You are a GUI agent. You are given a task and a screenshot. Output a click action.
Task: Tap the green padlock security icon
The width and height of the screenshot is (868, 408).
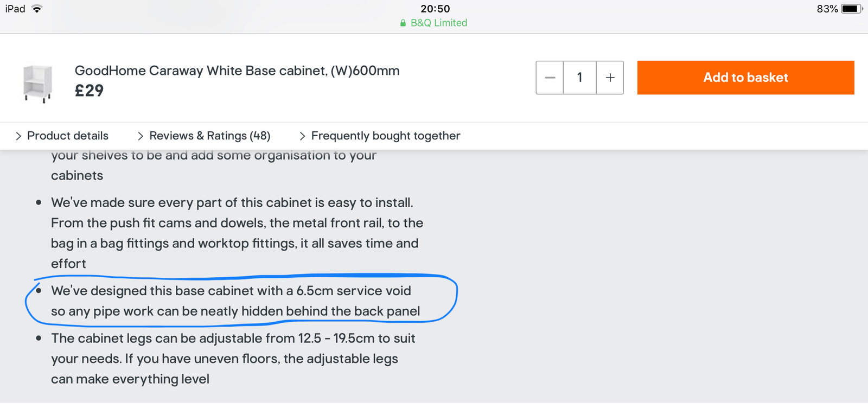[403, 23]
